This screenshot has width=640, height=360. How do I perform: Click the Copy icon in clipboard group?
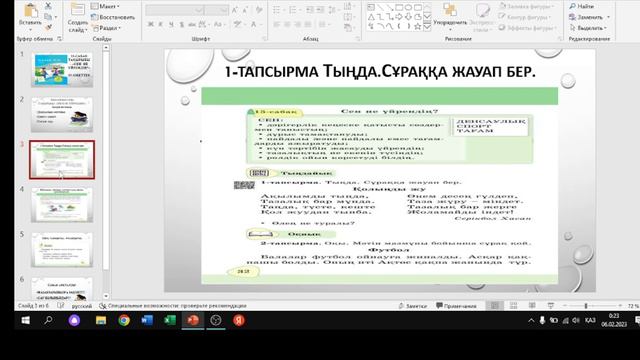(x=48, y=17)
